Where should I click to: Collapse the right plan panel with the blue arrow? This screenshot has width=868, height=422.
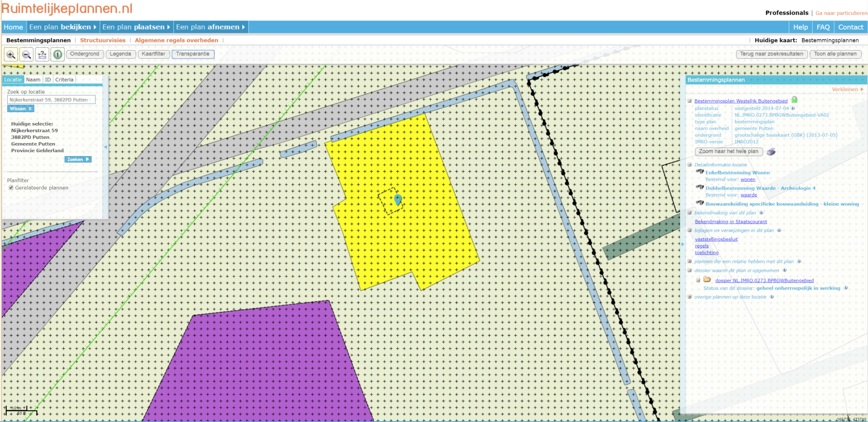click(x=683, y=244)
